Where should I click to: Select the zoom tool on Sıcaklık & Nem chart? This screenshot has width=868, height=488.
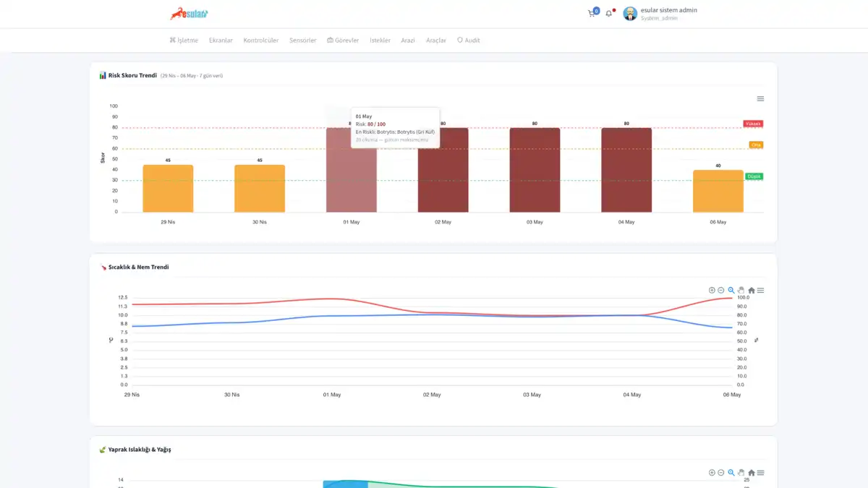[x=731, y=290]
